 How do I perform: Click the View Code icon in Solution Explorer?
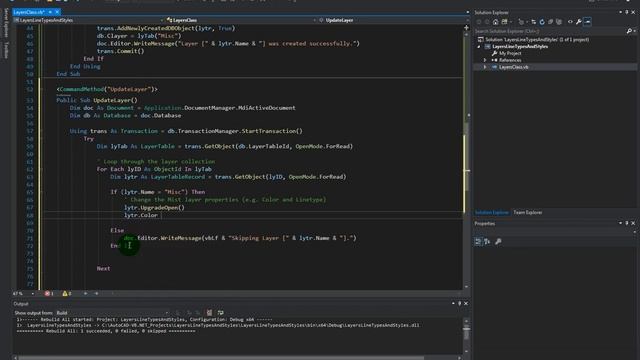tap(570, 22)
